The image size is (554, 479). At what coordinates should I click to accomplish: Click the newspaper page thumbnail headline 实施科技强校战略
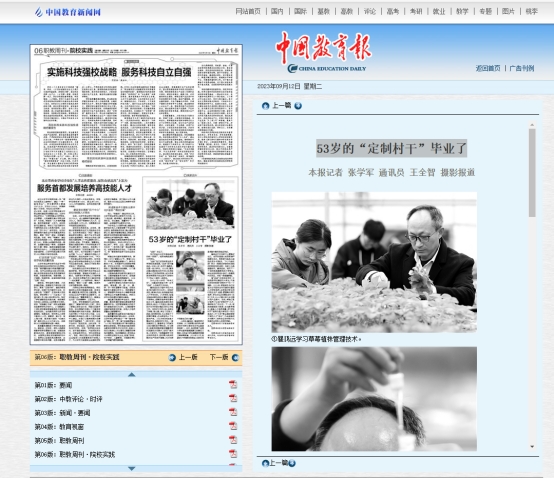point(82,72)
